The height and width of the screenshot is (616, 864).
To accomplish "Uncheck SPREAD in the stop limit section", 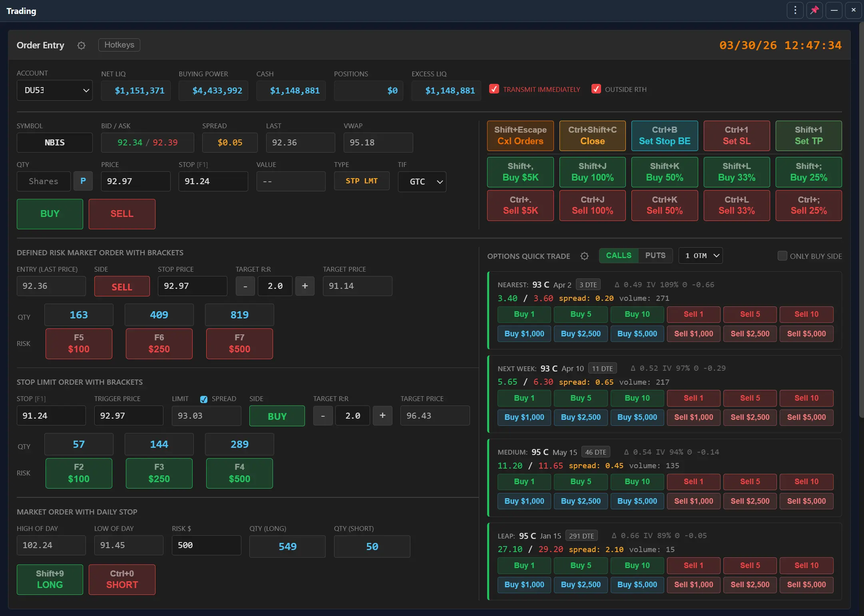I will (x=204, y=399).
